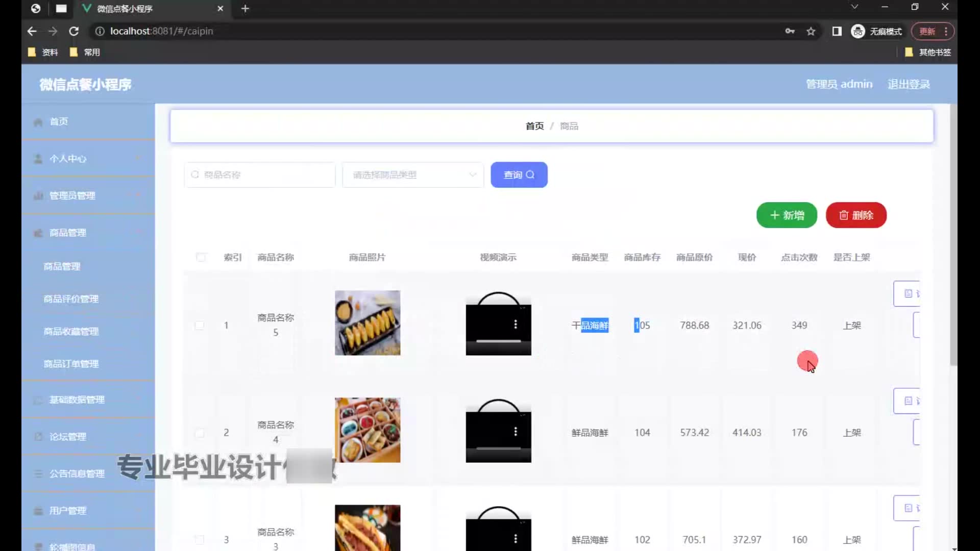Click the blue 查询 search button
Screen dimensions: 980x551
pyautogui.click(x=519, y=175)
